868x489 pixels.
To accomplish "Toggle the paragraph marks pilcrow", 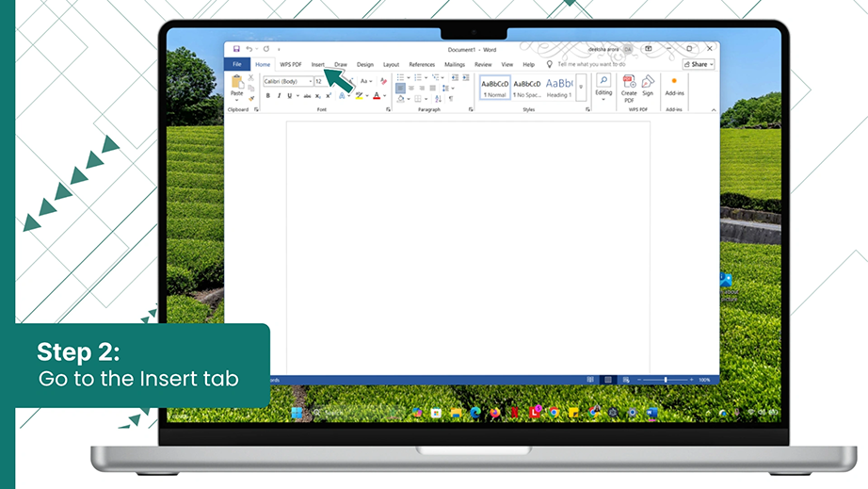I will [x=451, y=99].
